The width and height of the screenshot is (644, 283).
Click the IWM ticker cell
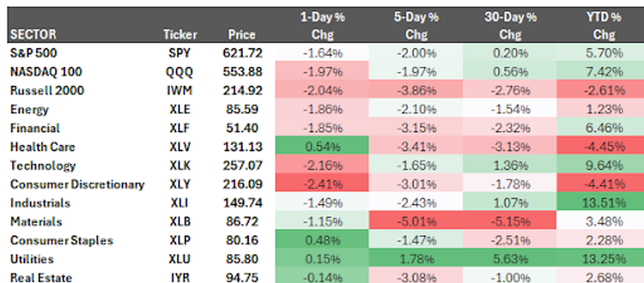(179, 91)
